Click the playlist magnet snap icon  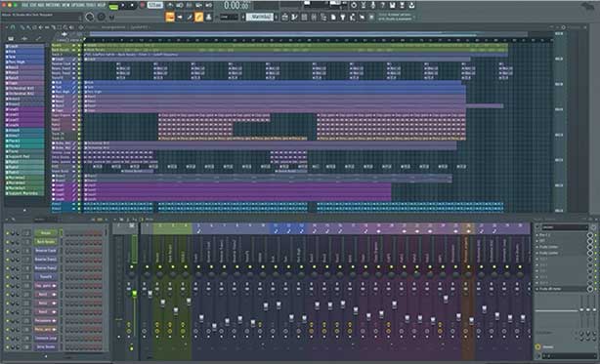pos(13,27)
